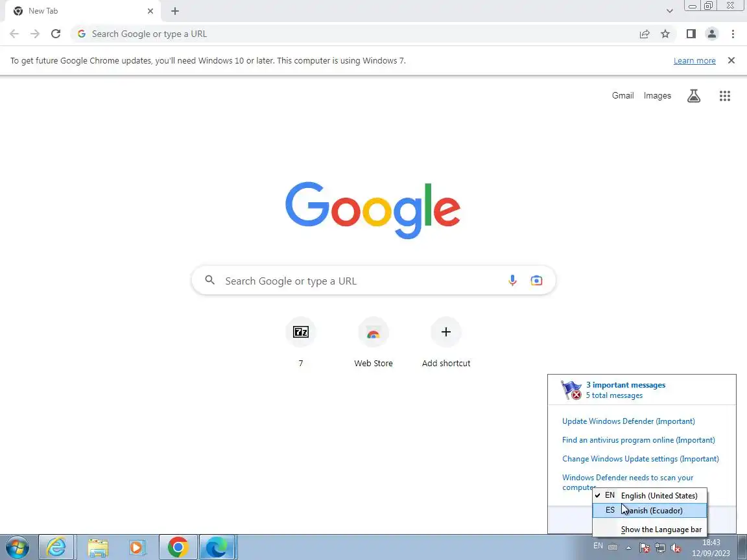Bookmark this tab with the star icon
This screenshot has width=747, height=560.
coord(665,34)
